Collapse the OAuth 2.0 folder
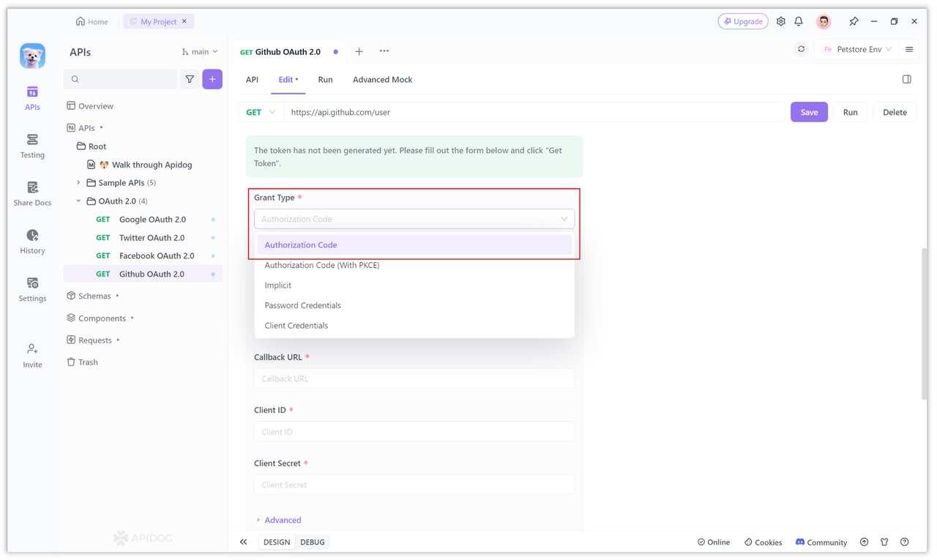Screen dimensions: 937x560 click(78, 201)
